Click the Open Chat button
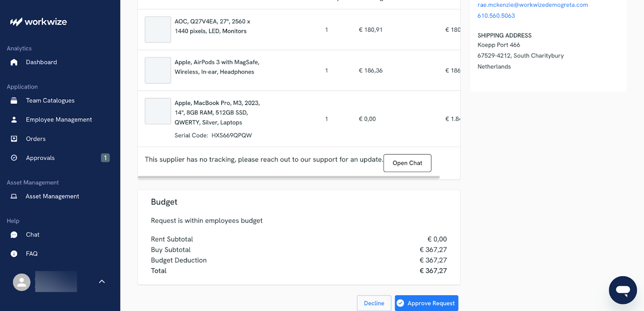The image size is (644, 311). point(407,163)
